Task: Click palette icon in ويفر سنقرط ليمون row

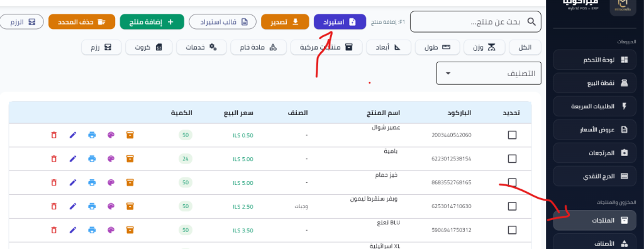Action: tap(111, 206)
